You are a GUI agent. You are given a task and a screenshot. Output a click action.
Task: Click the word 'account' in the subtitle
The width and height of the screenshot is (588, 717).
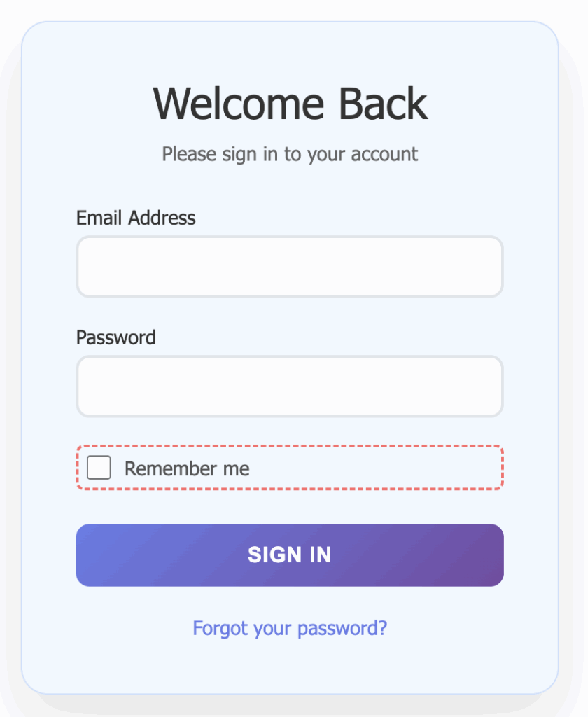coord(384,154)
